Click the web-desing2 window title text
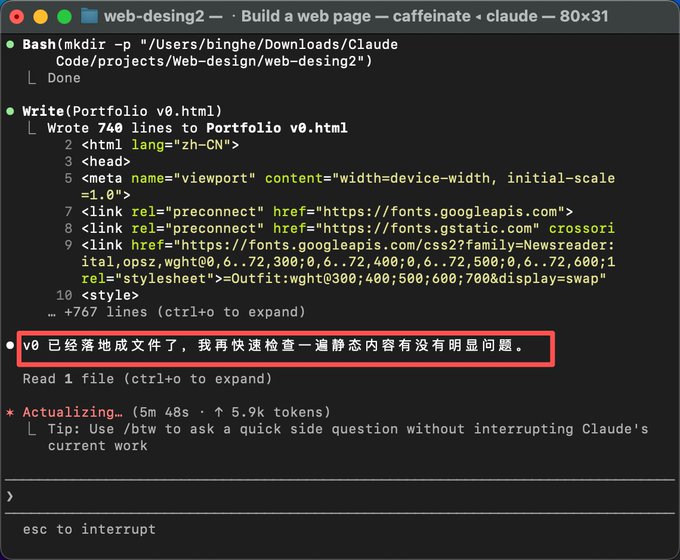This screenshot has width=680, height=560. [x=154, y=16]
